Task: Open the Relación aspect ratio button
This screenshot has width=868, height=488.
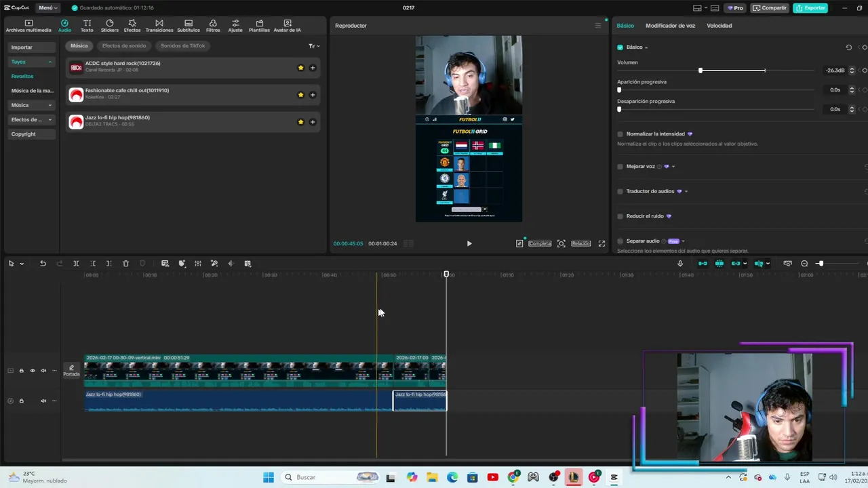Action: (x=580, y=243)
